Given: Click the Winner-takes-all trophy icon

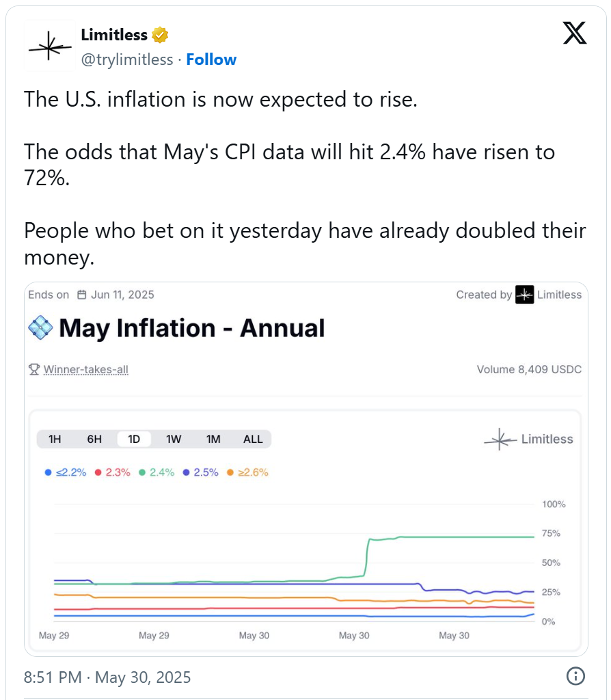Looking at the screenshot, I should [x=34, y=369].
